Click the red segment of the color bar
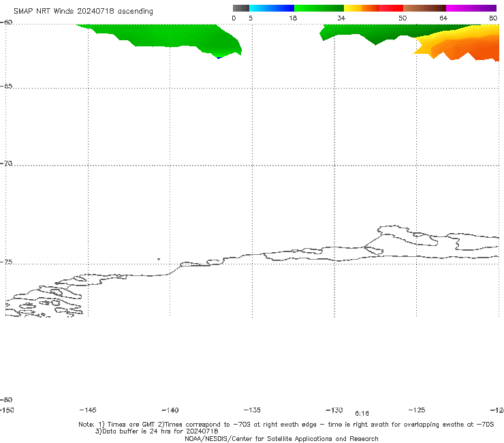The image size is (504, 443). click(391, 8)
